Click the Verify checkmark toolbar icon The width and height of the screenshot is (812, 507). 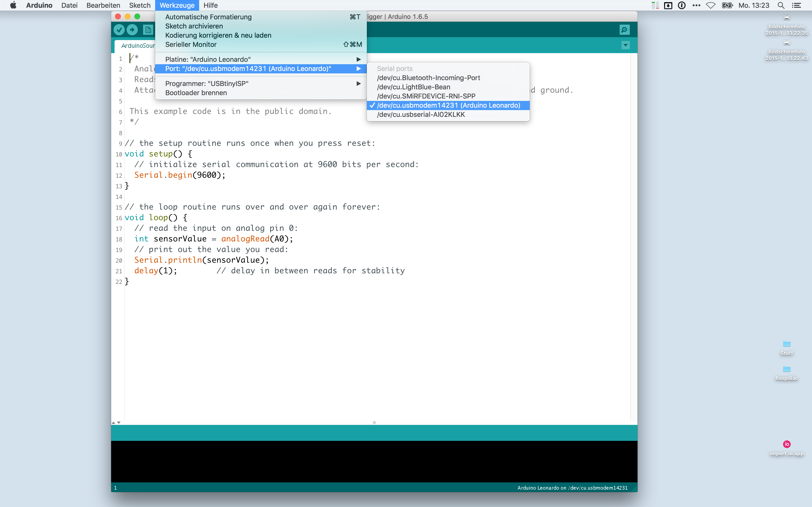point(119,30)
